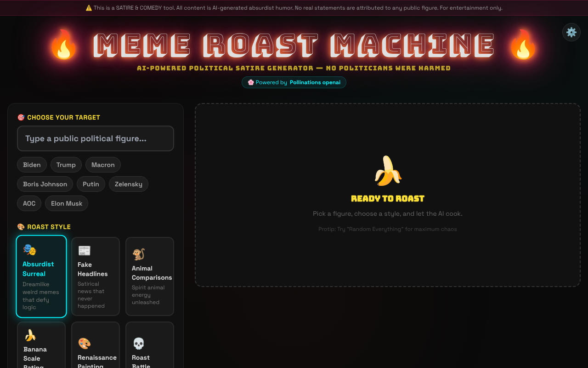The image size is (588, 368).
Task: Select Biden as the target
Action: 32,165
